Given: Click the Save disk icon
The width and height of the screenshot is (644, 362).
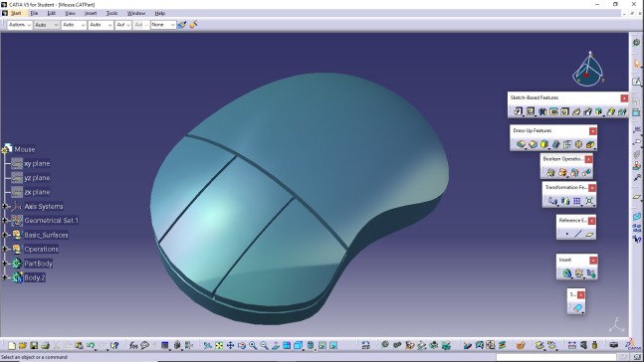Looking at the screenshot, I should pyautogui.click(x=34, y=345).
